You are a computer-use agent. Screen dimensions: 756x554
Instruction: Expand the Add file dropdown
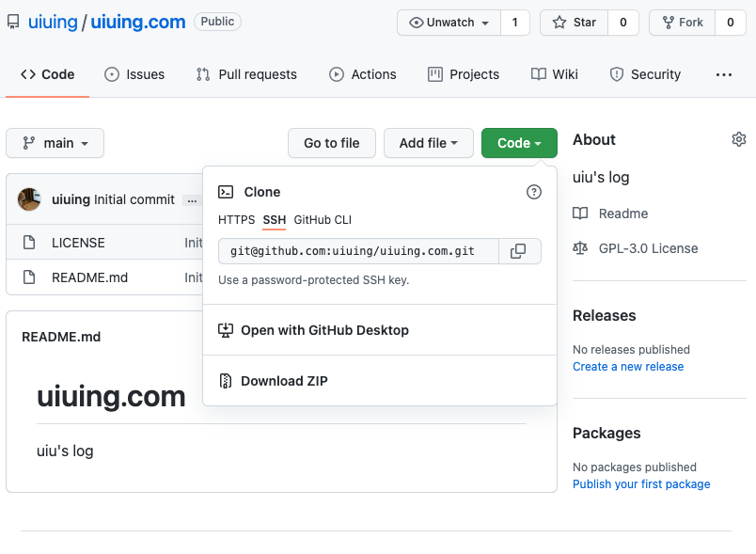429,143
